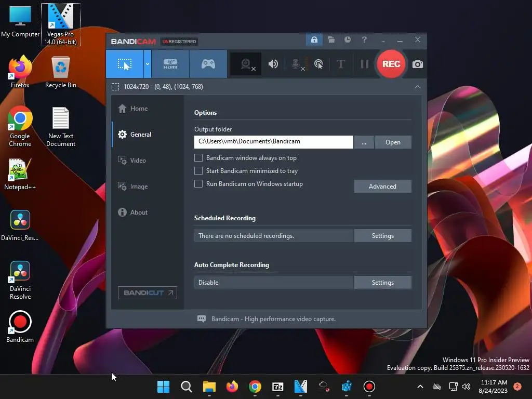Open help question mark icon

pyautogui.click(x=364, y=39)
